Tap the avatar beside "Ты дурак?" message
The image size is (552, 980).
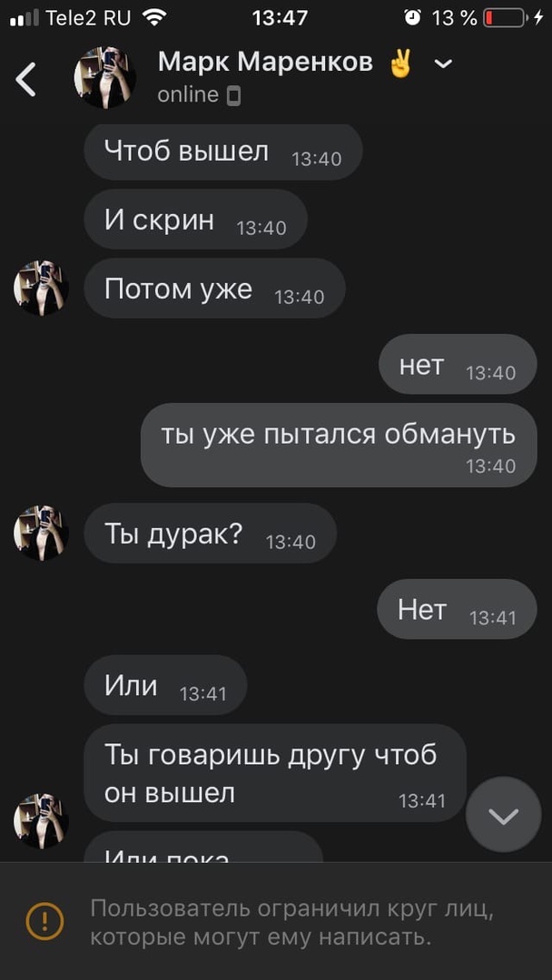coord(41,534)
